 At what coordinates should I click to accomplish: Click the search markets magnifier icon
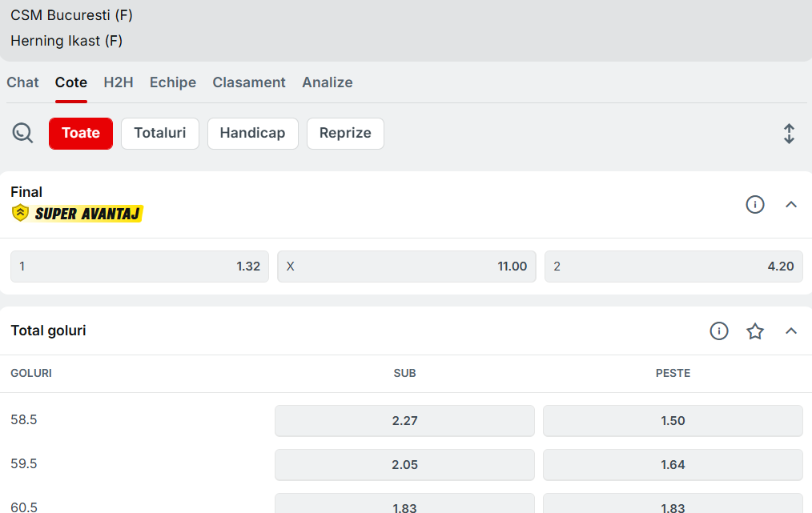pos(22,133)
